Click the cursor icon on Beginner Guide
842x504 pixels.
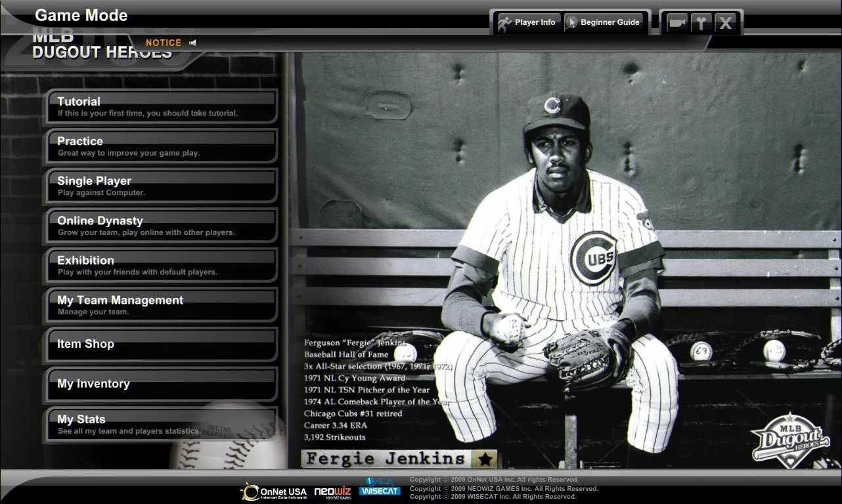(x=571, y=23)
